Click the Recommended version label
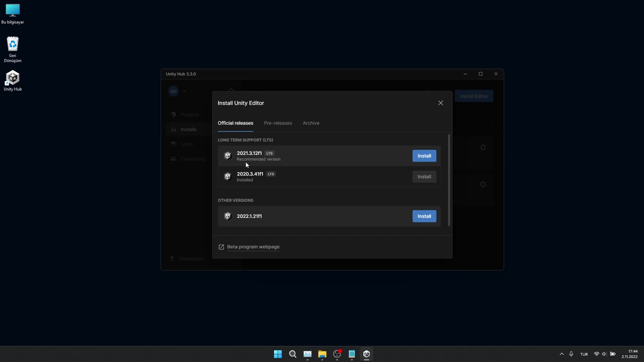Viewport: 644px width, 362px height. click(259, 159)
